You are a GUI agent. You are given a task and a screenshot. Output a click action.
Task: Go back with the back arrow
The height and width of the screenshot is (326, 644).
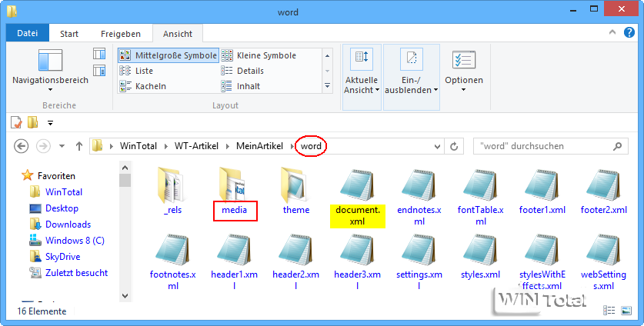click(22, 146)
